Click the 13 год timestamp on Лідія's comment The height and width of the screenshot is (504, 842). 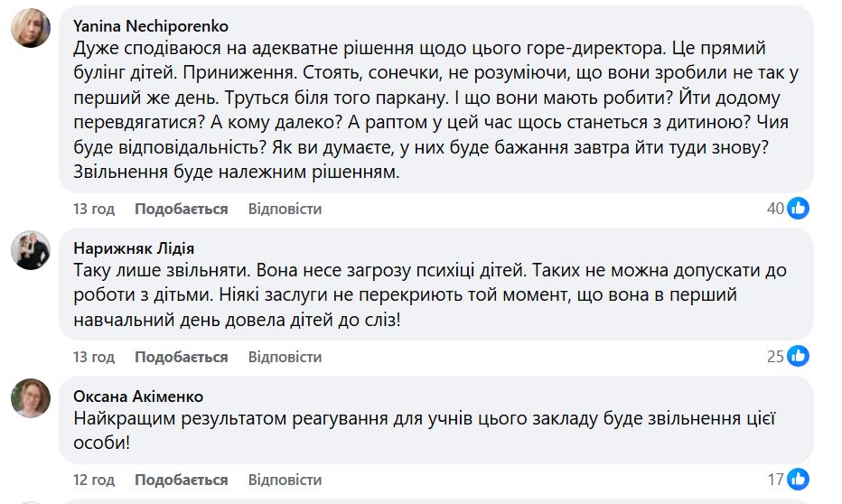(94, 357)
